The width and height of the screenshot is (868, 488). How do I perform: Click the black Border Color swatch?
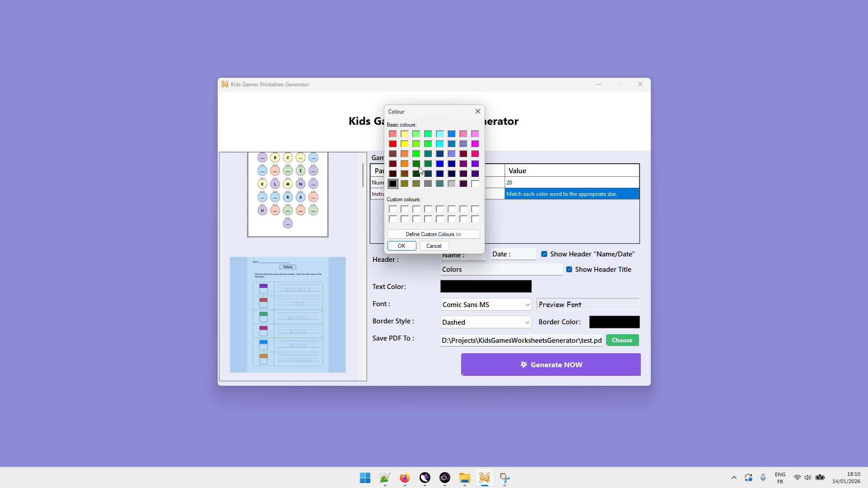(x=614, y=322)
